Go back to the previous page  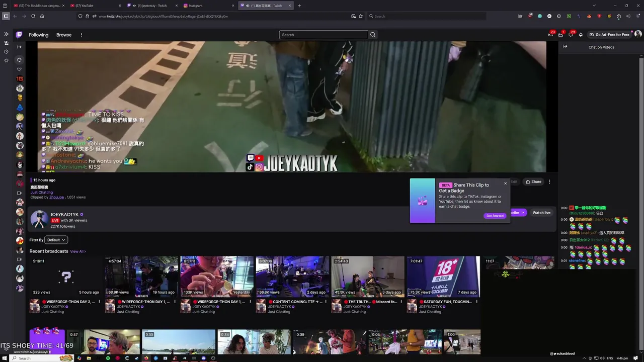(x=15, y=16)
